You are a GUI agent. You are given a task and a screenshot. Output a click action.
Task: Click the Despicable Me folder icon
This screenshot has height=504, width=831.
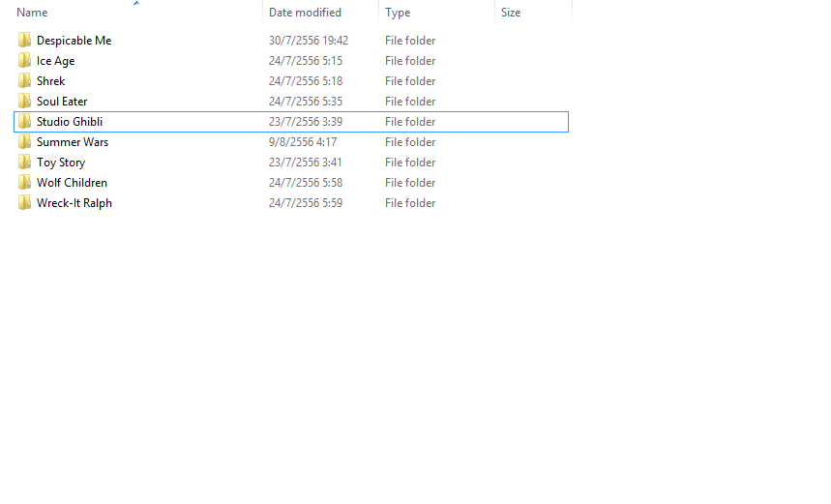[x=24, y=41]
